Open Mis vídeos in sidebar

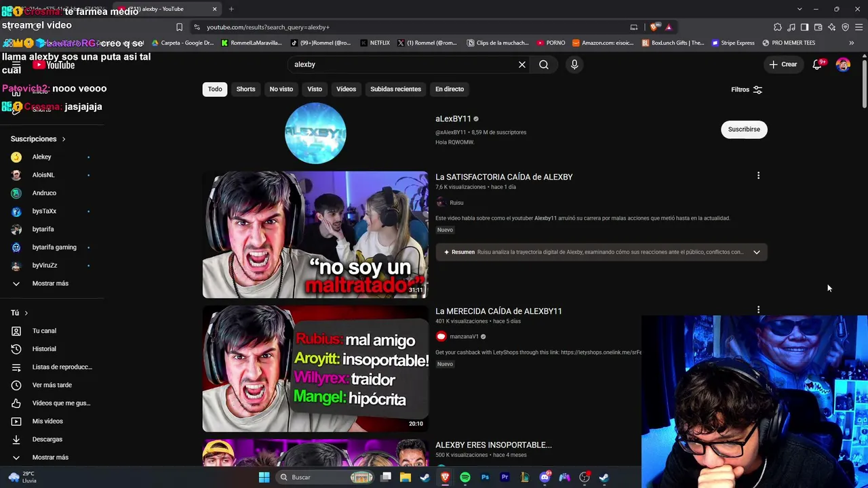click(47, 421)
